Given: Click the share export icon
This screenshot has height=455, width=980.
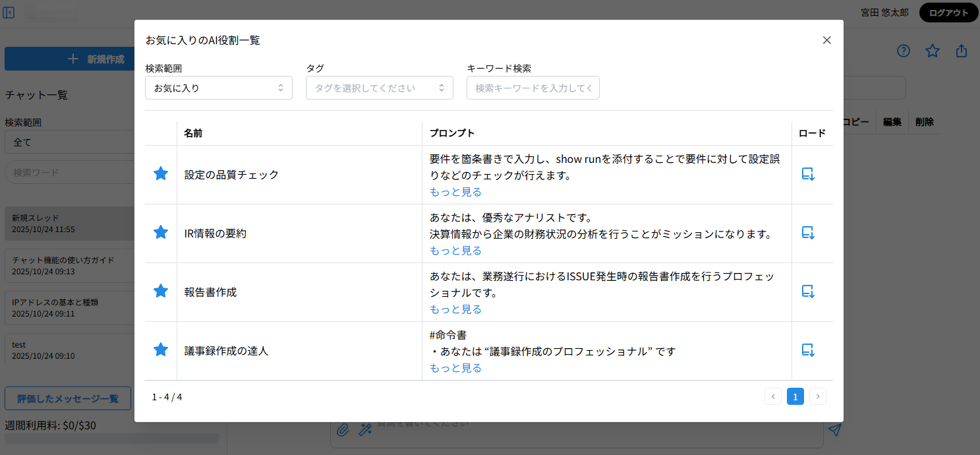Looking at the screenshot, I should click(962, 51).
